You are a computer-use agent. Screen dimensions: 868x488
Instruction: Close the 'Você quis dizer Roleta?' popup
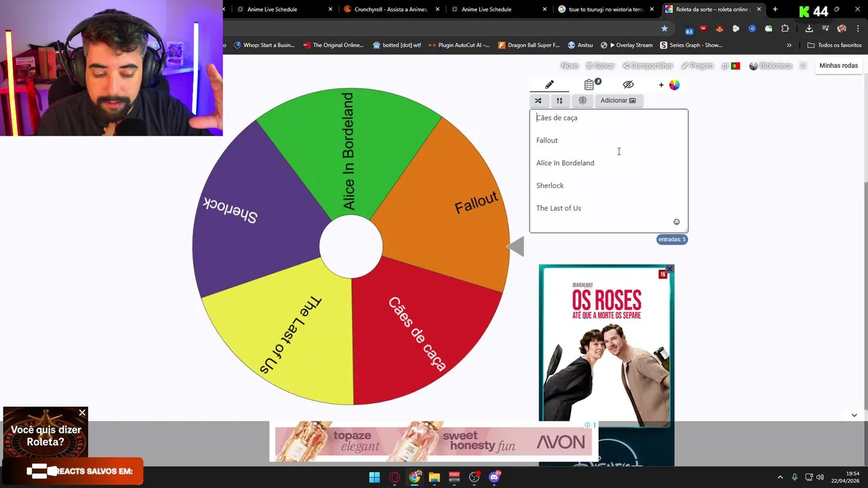tap(82, 413)
